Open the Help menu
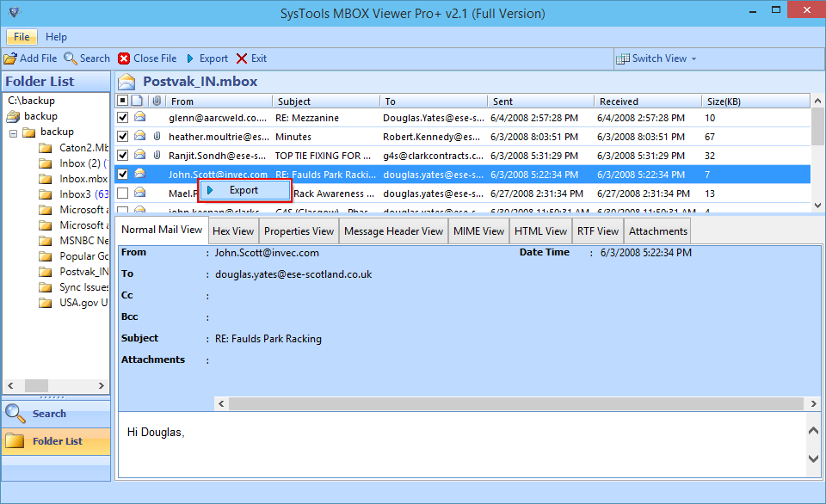826x504 pixels. point(56,37)
